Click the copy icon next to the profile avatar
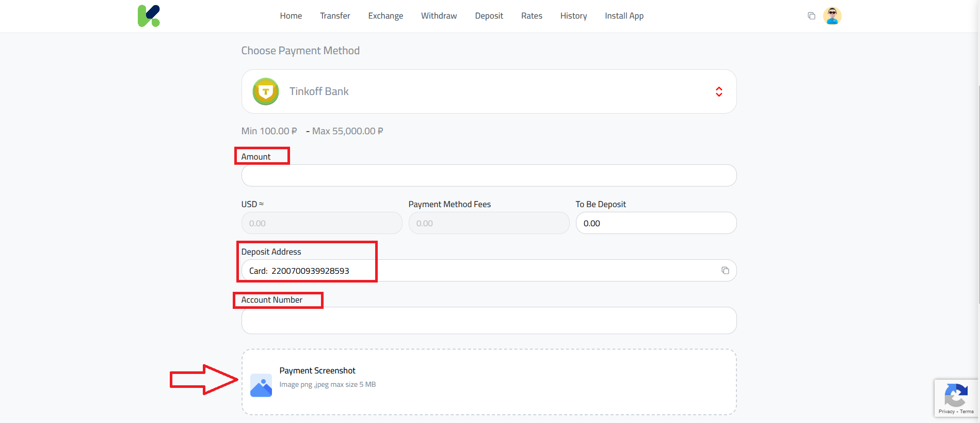 [x=811, y=16]
